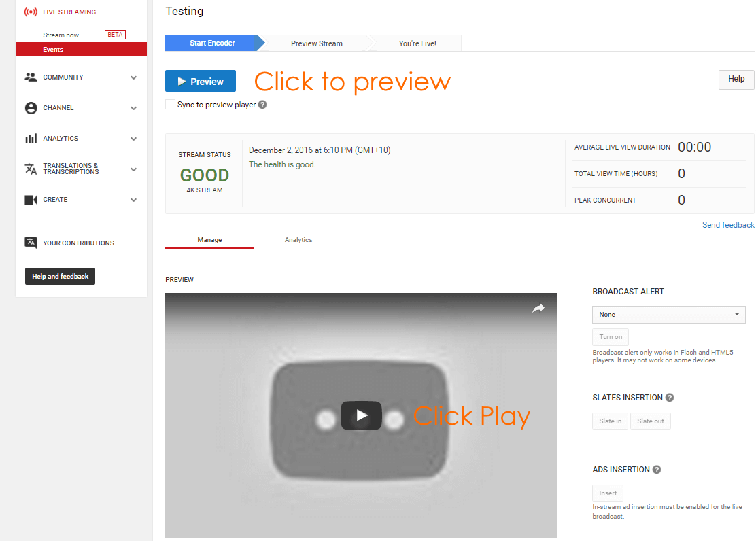Open Events in sidebar
Viewport: 756px width, 541px height.
(x=81, y=49)
